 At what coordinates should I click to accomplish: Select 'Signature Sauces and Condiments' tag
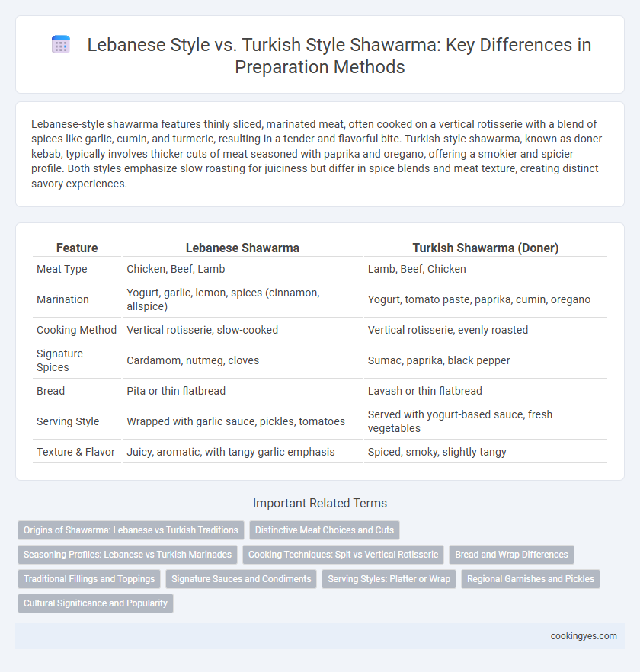(x=242, y=579)
